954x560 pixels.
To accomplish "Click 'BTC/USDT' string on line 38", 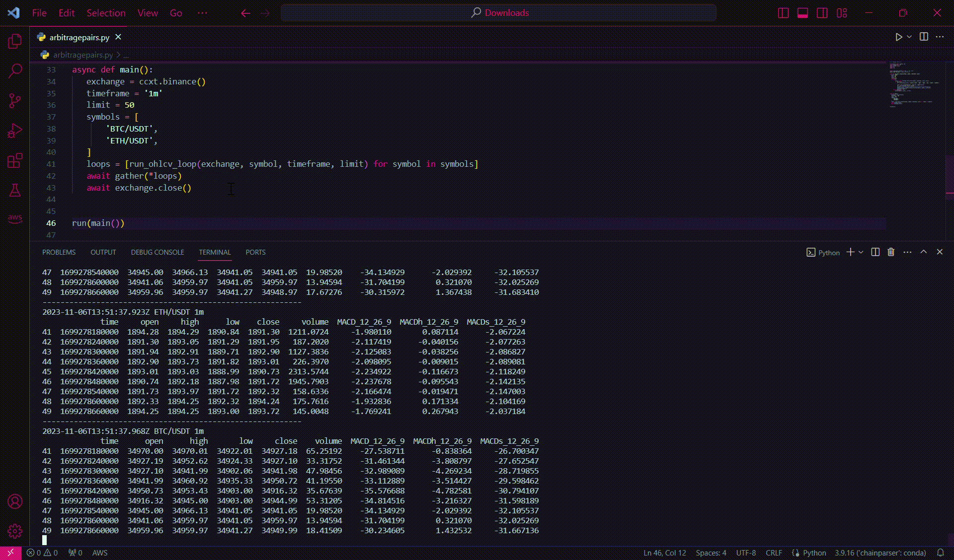I will coord(129,129).
